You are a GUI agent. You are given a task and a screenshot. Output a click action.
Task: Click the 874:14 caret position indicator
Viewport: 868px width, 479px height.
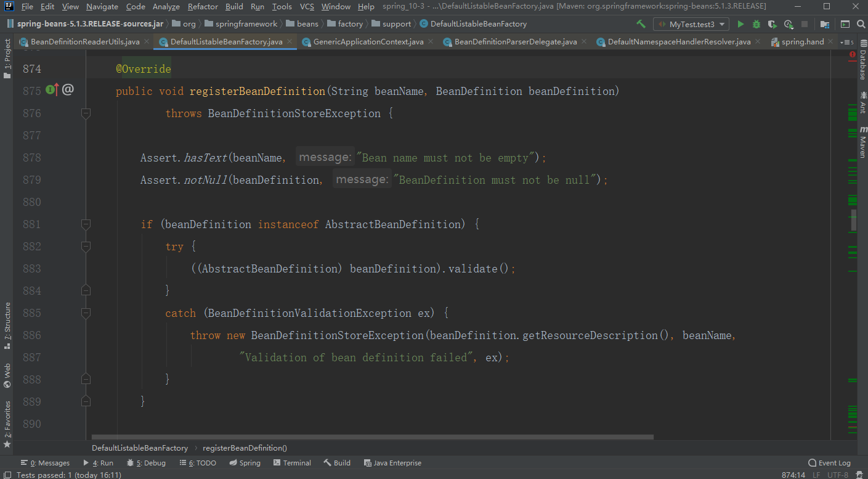[x=794, y=475]
